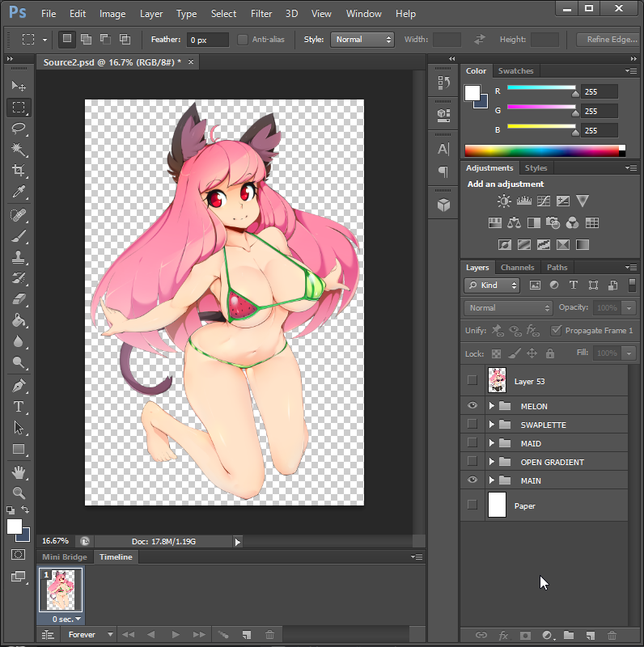Image resolution: width=644 pixels, height=647 pixels.
Task: Open the Window menu
Action: pos(364,14)
